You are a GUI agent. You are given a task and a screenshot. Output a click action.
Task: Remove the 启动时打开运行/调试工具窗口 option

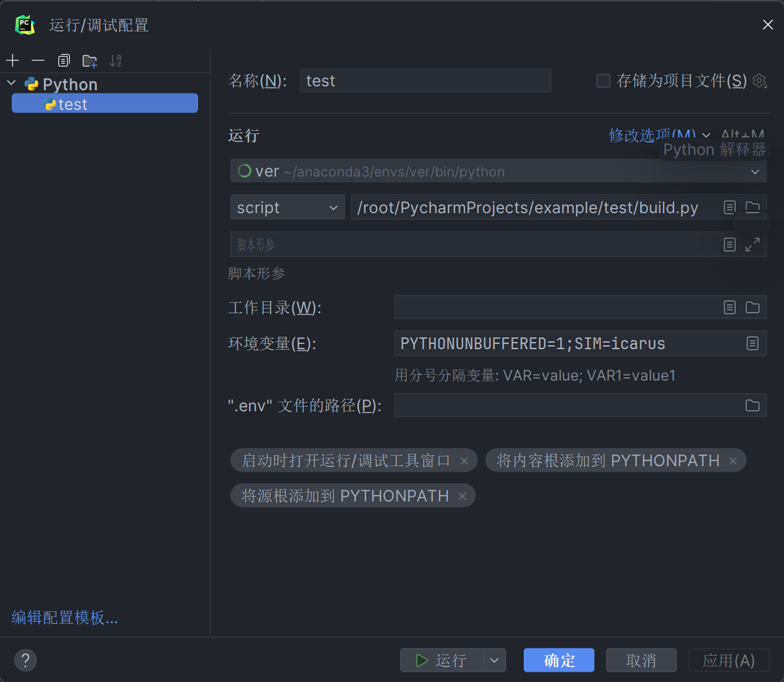pyautogui.click(x=464, y=460)
